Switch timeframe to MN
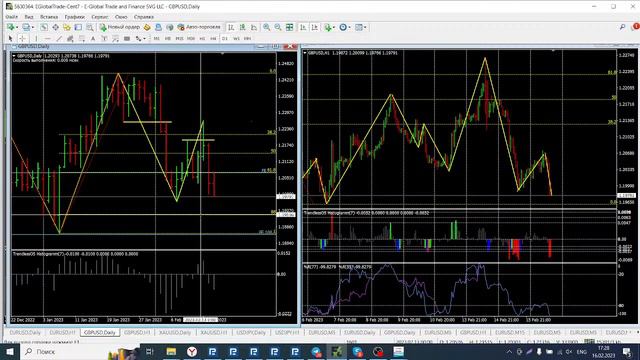The image size is (640, 360). click(x=247, y=38)
